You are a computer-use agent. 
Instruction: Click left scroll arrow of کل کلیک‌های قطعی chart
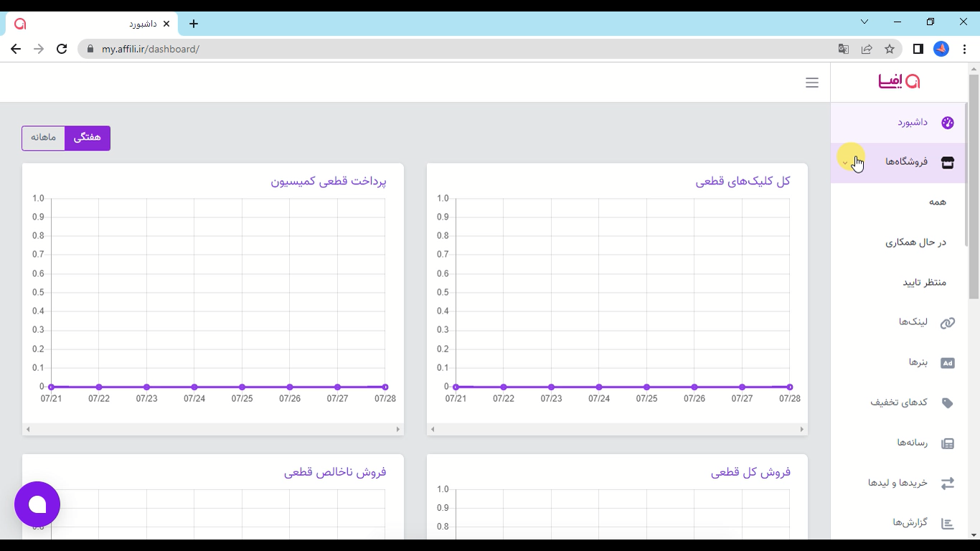pyautogui.click(x=433, y=429)
